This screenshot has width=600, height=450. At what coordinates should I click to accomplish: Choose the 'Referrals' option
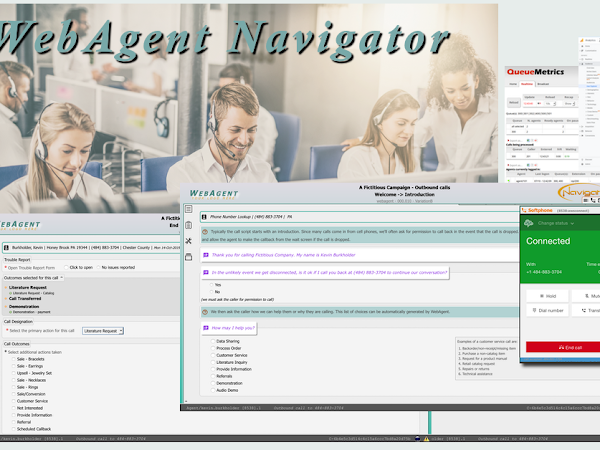click(x=213, y=376)
